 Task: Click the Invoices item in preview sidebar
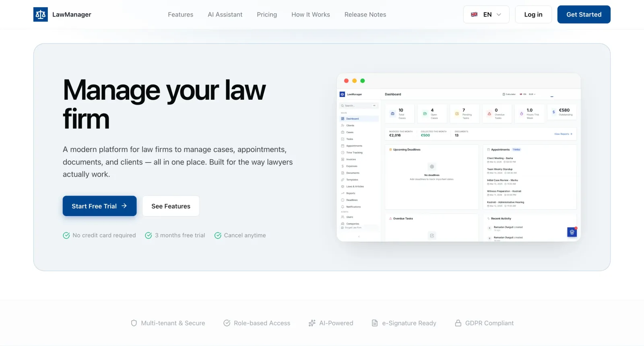click(x=359, y=159)
